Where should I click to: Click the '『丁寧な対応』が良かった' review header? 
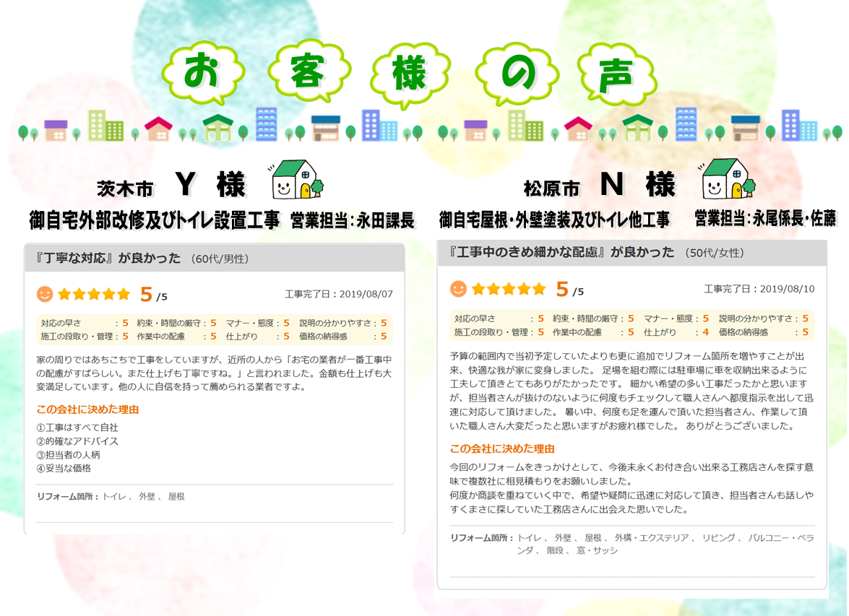[107, 259]
